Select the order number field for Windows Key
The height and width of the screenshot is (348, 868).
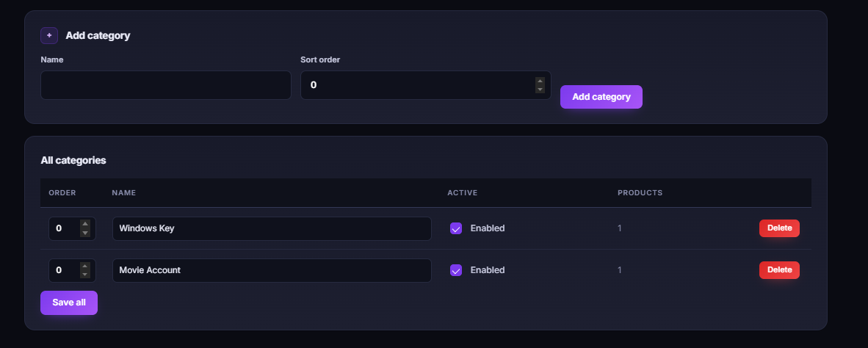pyautogui.click(x=72, y=228)
